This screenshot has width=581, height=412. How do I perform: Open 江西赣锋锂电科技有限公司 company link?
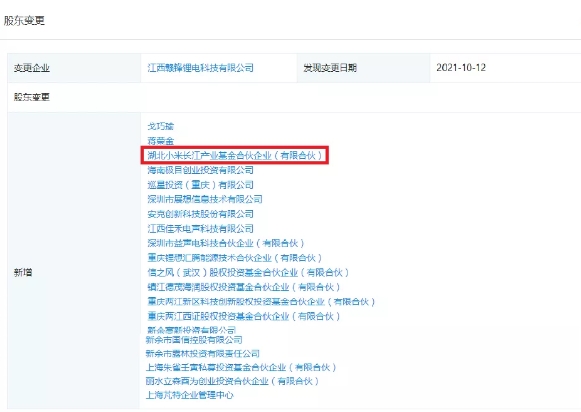(200, 68)
